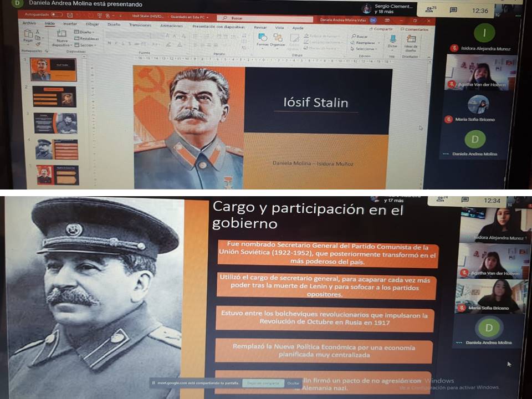This screenshot has width=532, height=399.
Task: Switch to the Animaciones tab
Action: (x=171, y=26)
